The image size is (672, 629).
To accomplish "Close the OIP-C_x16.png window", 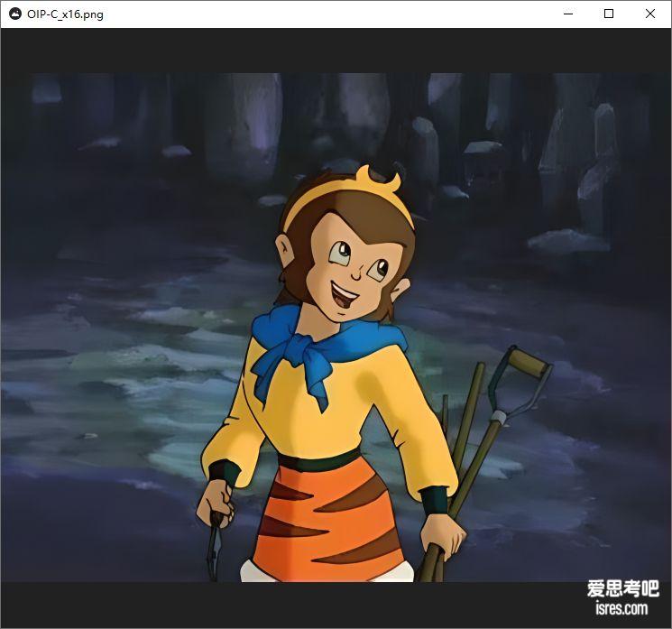I will [x=649, y=14].
